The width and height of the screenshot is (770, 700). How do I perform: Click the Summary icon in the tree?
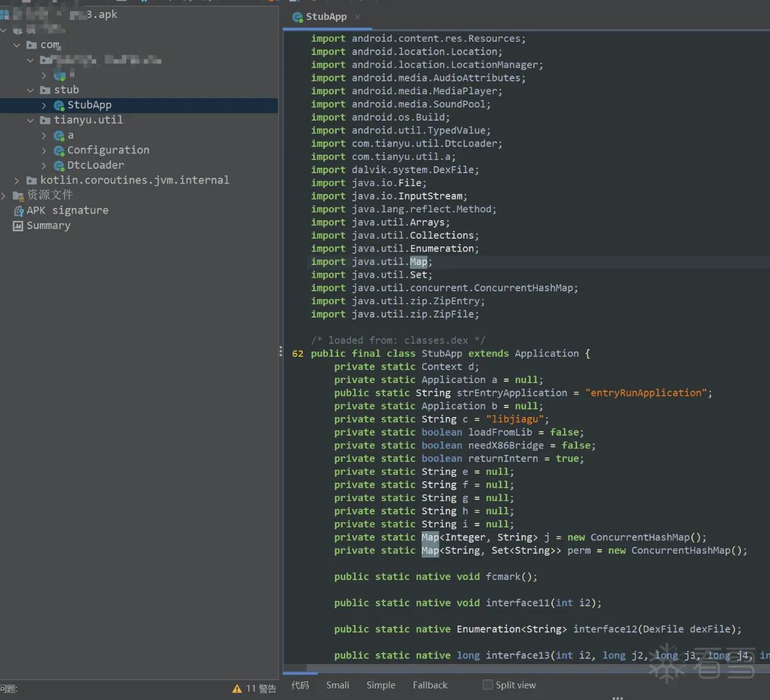tap(18, 226)
